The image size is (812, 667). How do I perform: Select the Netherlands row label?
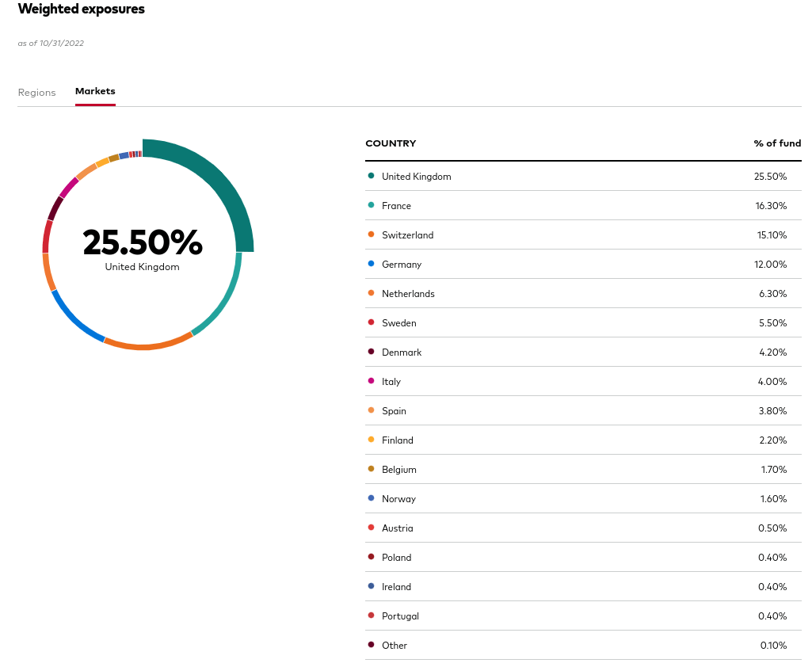coord(408,294)
